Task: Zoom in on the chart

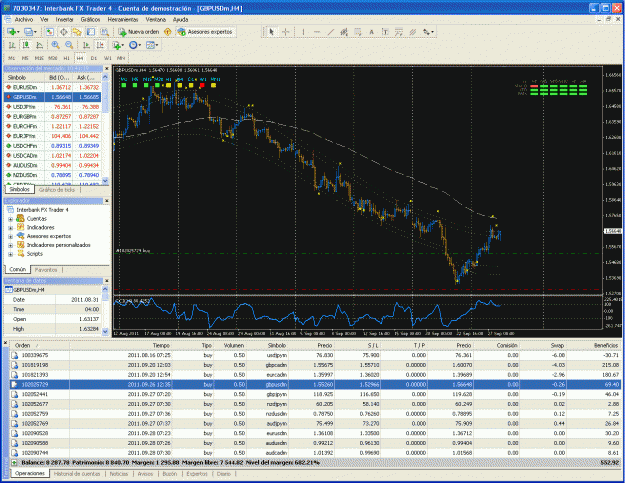Action: 55,45
